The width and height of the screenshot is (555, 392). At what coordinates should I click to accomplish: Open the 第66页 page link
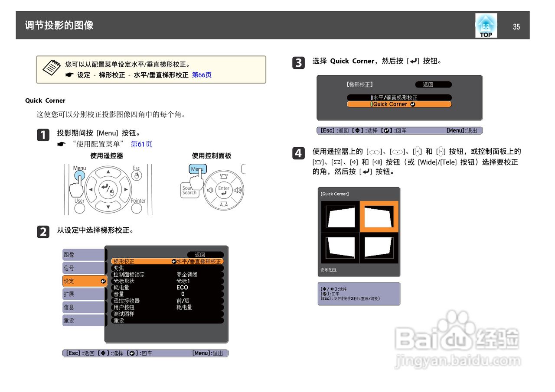click(201, 75)
